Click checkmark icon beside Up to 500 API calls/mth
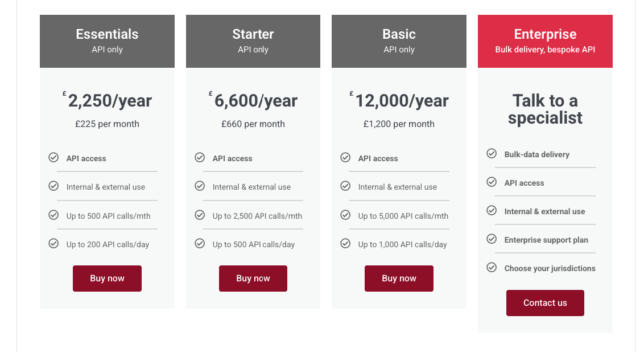644x352 pixels. coord(53,215)
